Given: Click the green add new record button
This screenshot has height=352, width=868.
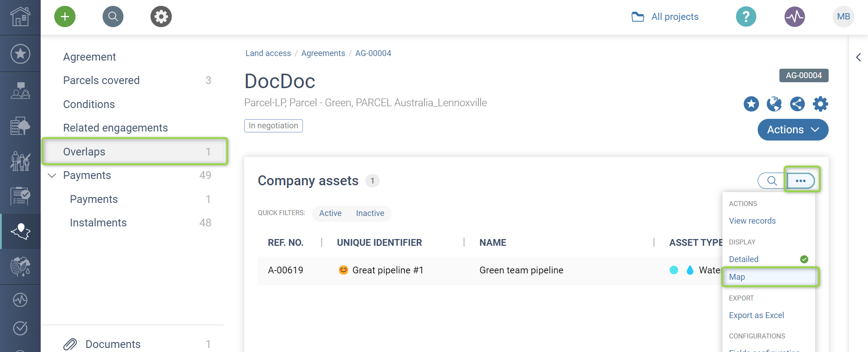Looking at the screenshot, I should click(65, 17).
